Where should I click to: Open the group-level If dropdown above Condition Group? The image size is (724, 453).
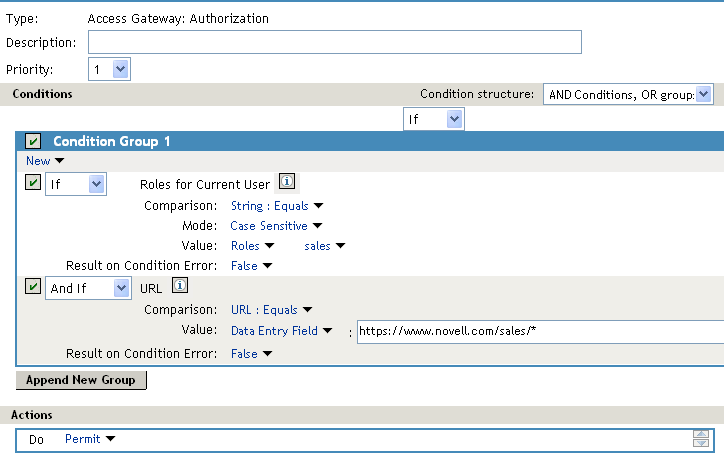coord(434,119)
